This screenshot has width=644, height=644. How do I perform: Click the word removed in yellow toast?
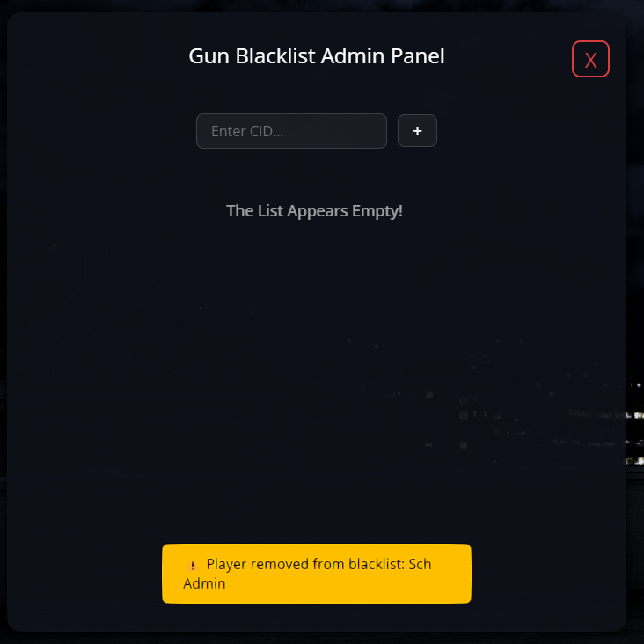coord(280,564)
